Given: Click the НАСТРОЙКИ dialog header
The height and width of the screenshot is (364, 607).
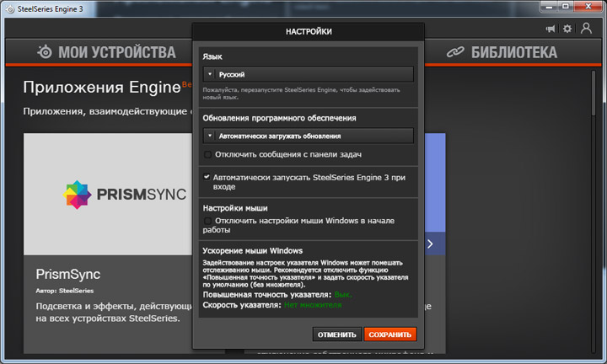Looking at the screenshot, I should (309, 32).
